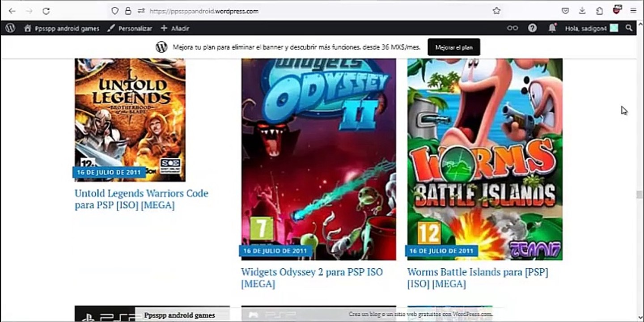Click the padlock site security icon
This screenshot has width=644, height=322.
pos(128,11)
